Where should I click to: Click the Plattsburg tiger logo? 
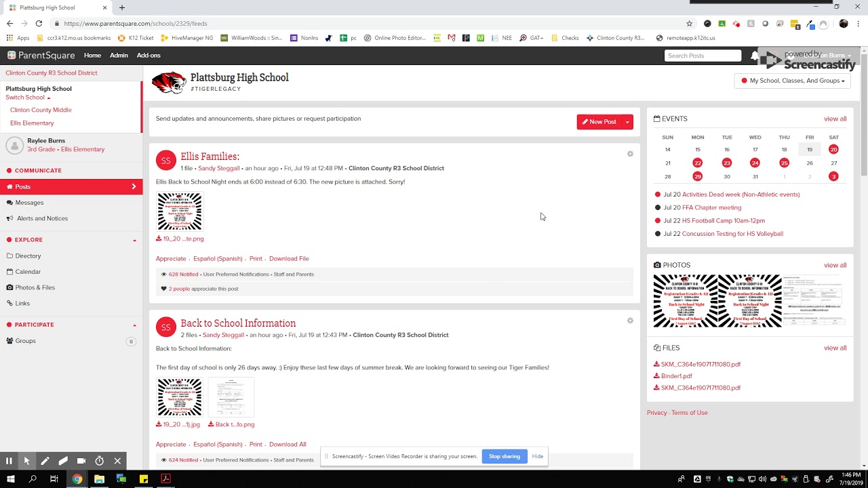[169, 82]
